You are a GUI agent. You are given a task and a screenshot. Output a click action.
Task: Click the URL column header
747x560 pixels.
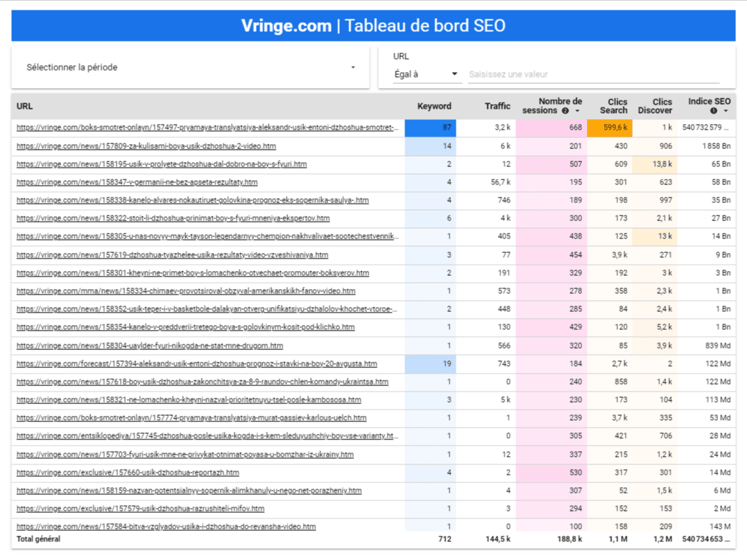tap(25, 106)
